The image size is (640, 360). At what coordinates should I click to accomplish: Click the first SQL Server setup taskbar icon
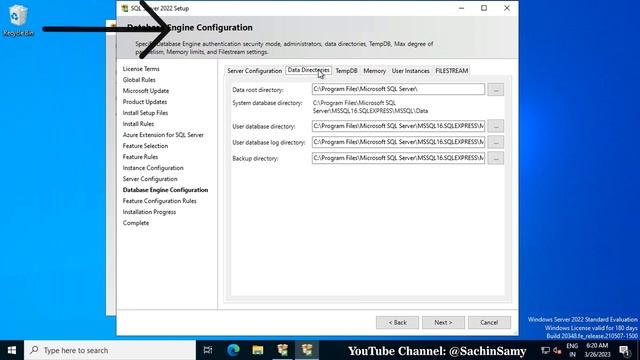point(282,350)
